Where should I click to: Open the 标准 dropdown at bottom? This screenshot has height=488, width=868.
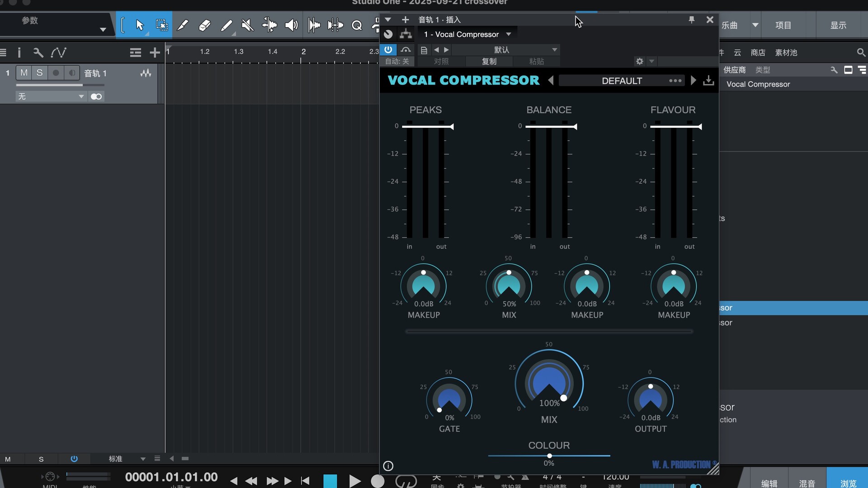click(127, 459)
